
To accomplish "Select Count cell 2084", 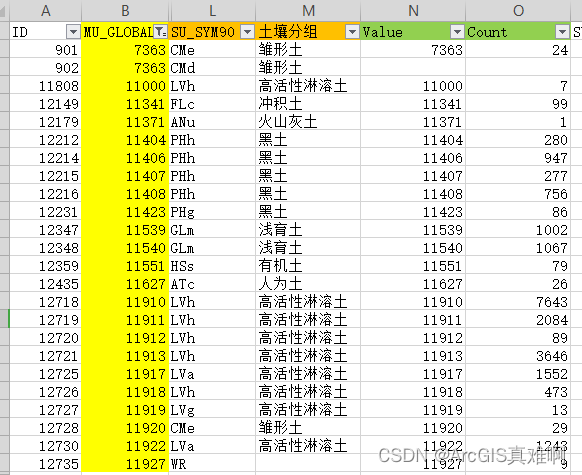I will [518, 320].
